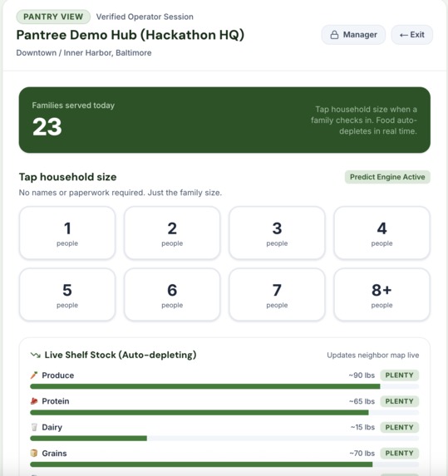Click the bread icon beside Grains
The image size is (448, 476).
[34, 454]
